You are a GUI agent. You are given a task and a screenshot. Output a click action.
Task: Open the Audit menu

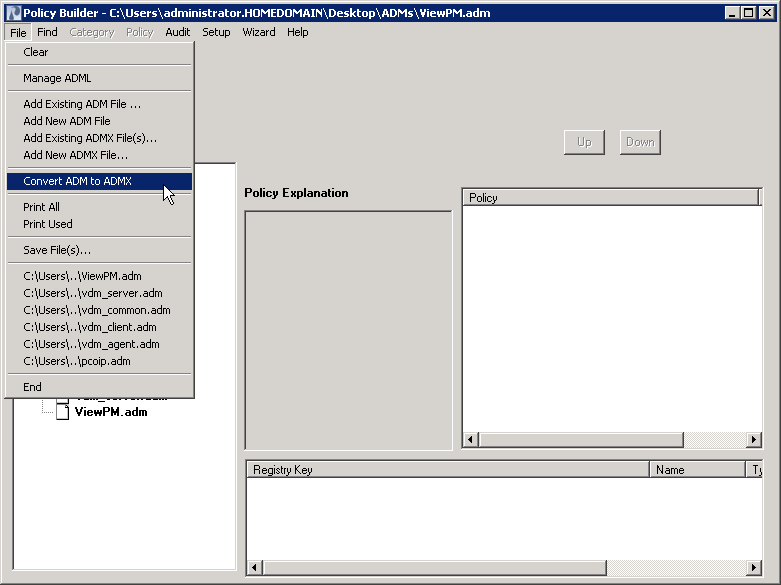[178, 32]
